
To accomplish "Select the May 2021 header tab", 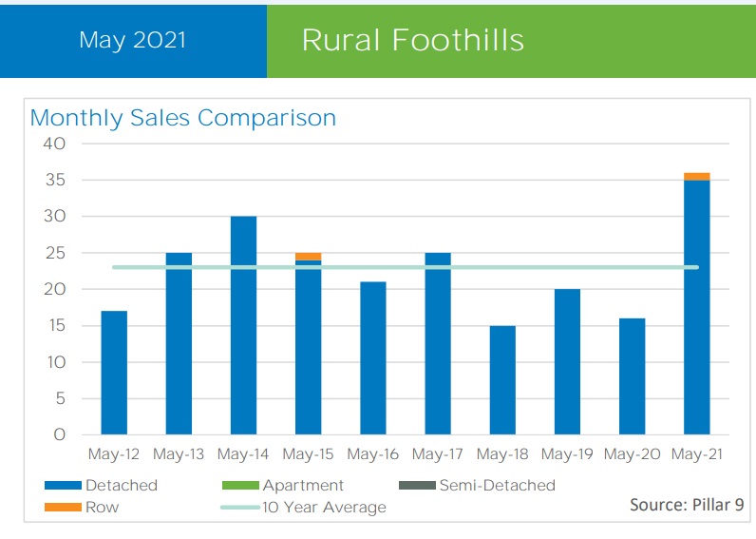I will click(133, 40).
